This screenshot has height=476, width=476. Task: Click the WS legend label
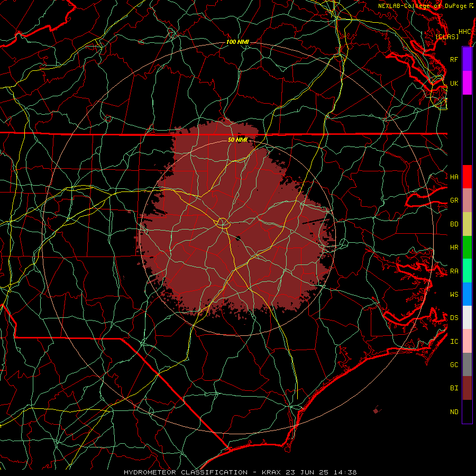[454, 294]
